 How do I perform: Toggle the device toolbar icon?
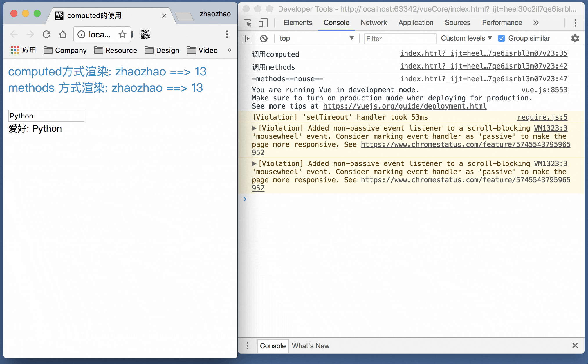click(263, 23)
